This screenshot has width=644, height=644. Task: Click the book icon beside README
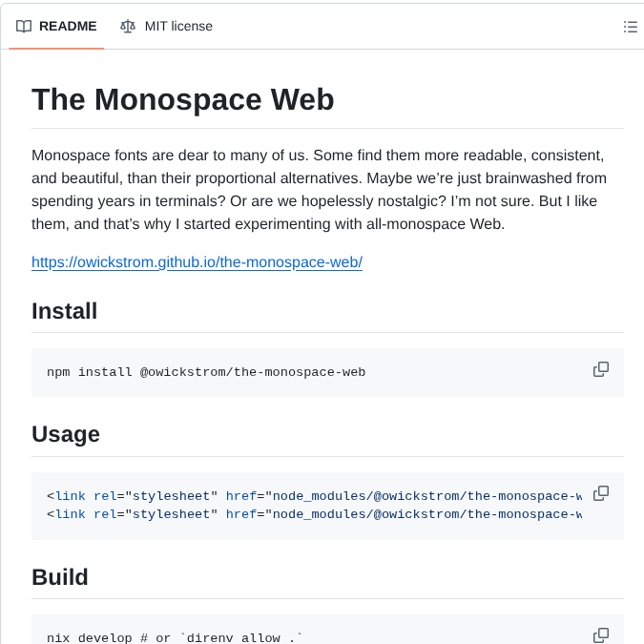(x=24, y=27)
